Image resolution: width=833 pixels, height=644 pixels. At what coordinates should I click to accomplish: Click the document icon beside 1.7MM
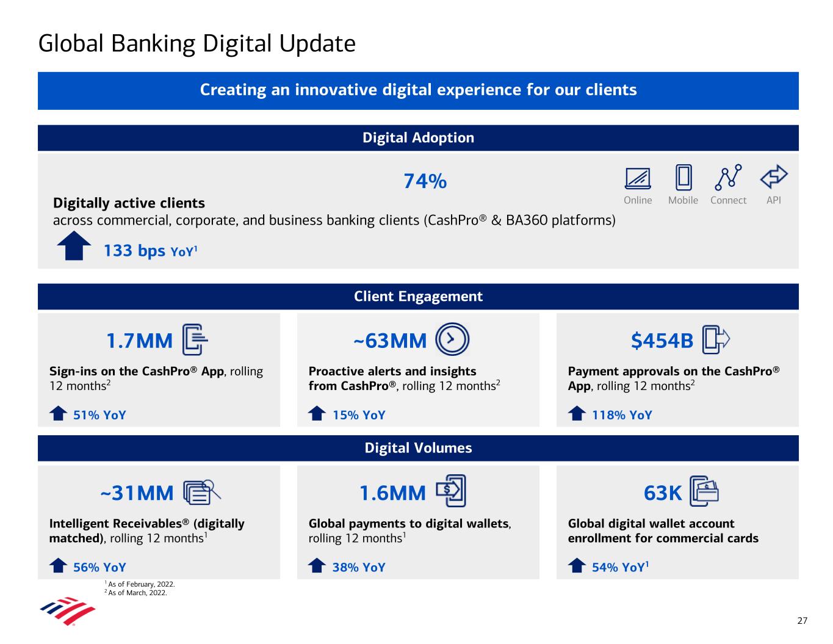tap(195, 340)
